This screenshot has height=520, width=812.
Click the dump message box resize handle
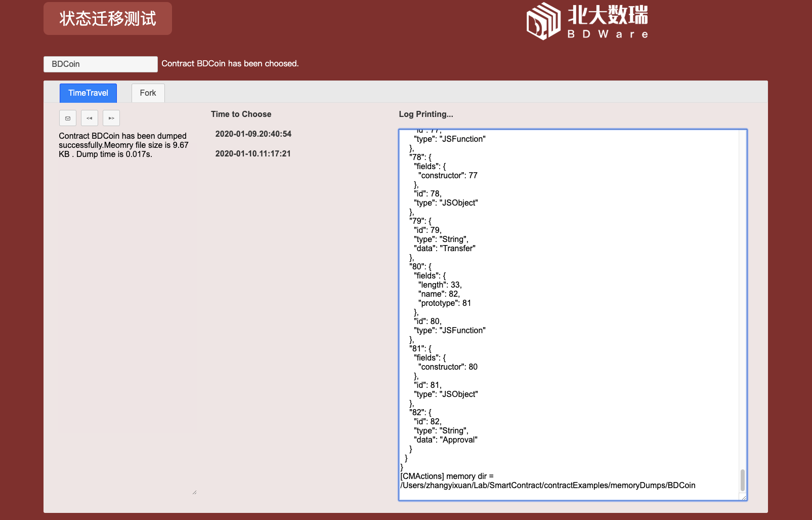click(194, 492)
